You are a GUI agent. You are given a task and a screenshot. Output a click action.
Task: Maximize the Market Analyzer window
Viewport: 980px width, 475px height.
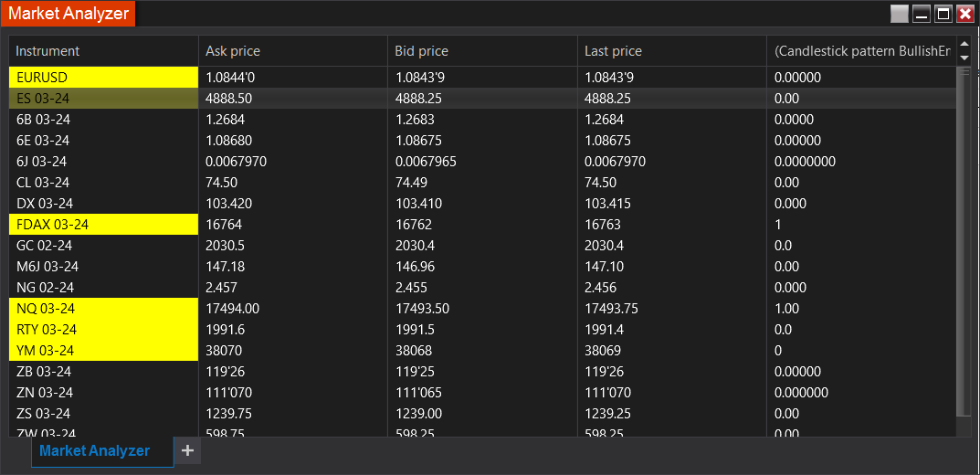[x=943, y=14]
